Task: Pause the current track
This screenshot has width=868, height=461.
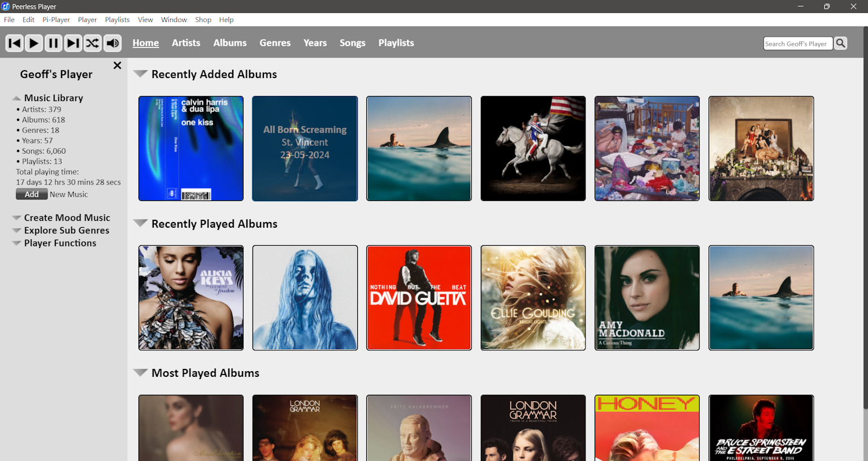Action: [x=54, y=43]
